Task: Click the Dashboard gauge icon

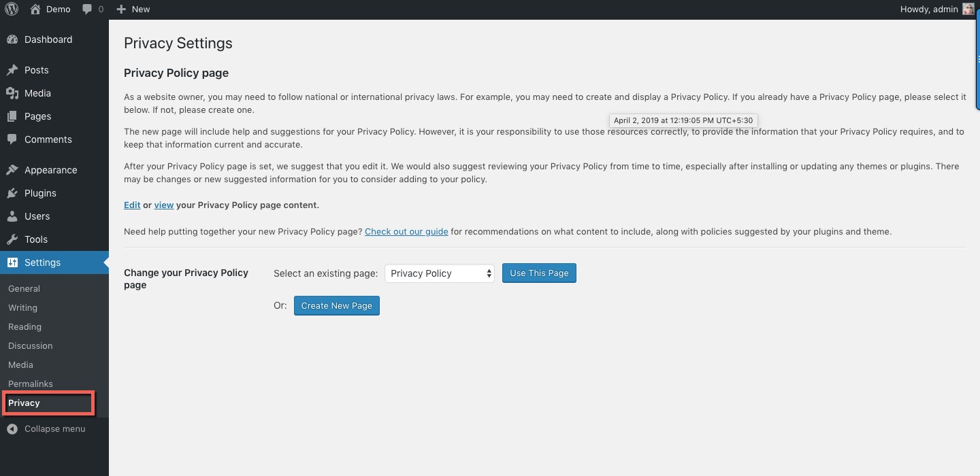Action: [x=12, y=39]
